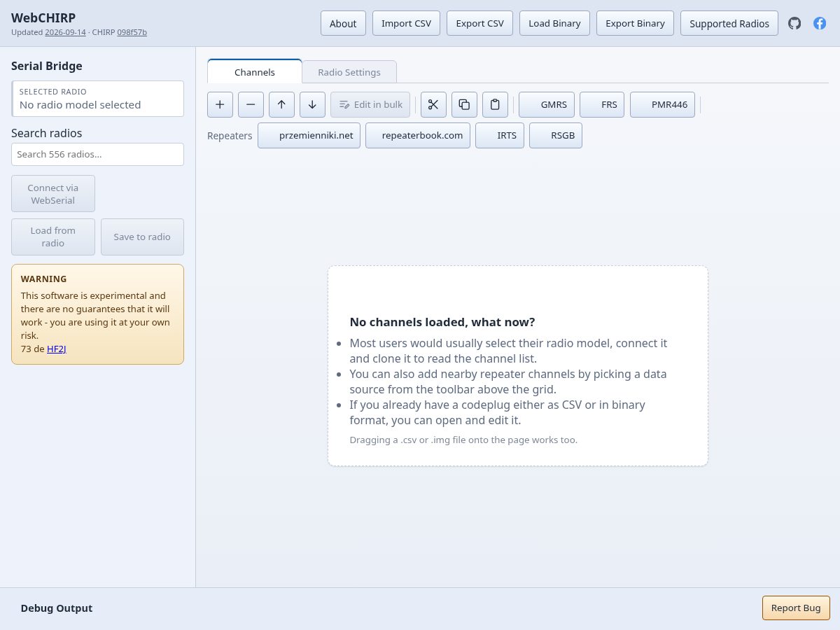This screenshot has width=840, height=630.
Task: Open the CHIRP 098f57b commit link
Action: pos(132,32)
